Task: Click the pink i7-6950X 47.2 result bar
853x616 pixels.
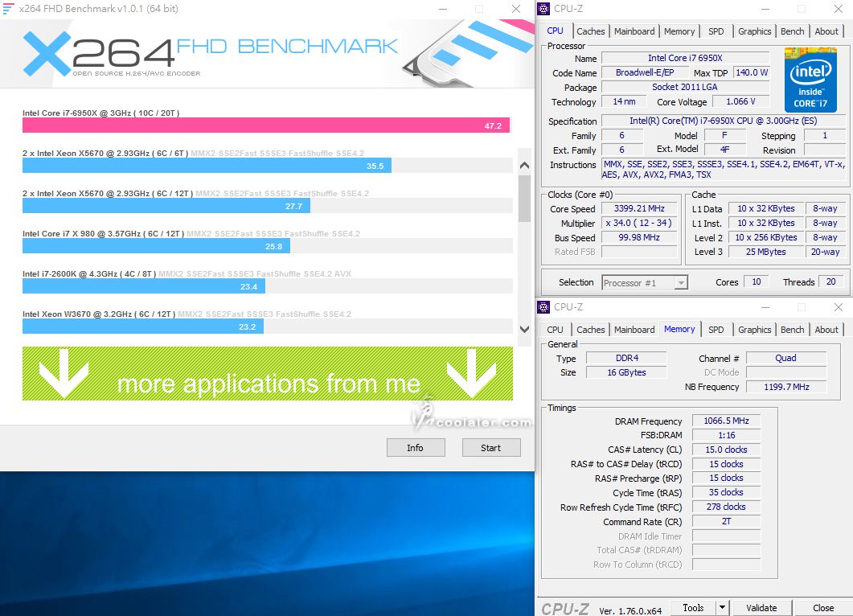Action: [266, 125]
